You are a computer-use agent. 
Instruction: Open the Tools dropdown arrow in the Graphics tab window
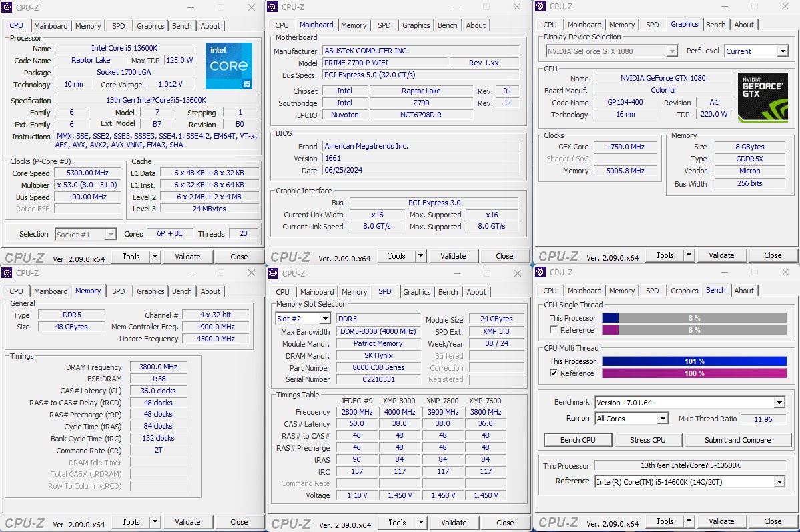(689, 255)
